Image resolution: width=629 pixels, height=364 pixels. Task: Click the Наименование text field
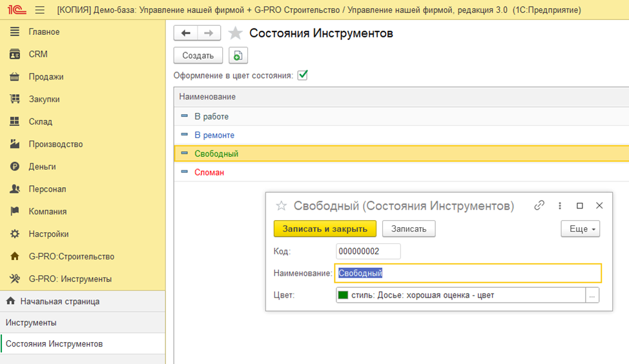pyautogui.click(x=468, y=273)
